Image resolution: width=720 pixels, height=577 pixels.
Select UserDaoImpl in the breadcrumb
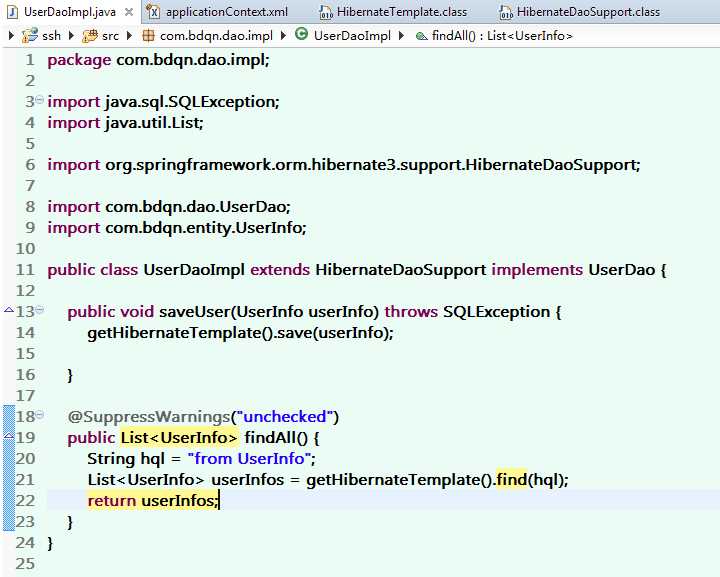pos(352,35)
